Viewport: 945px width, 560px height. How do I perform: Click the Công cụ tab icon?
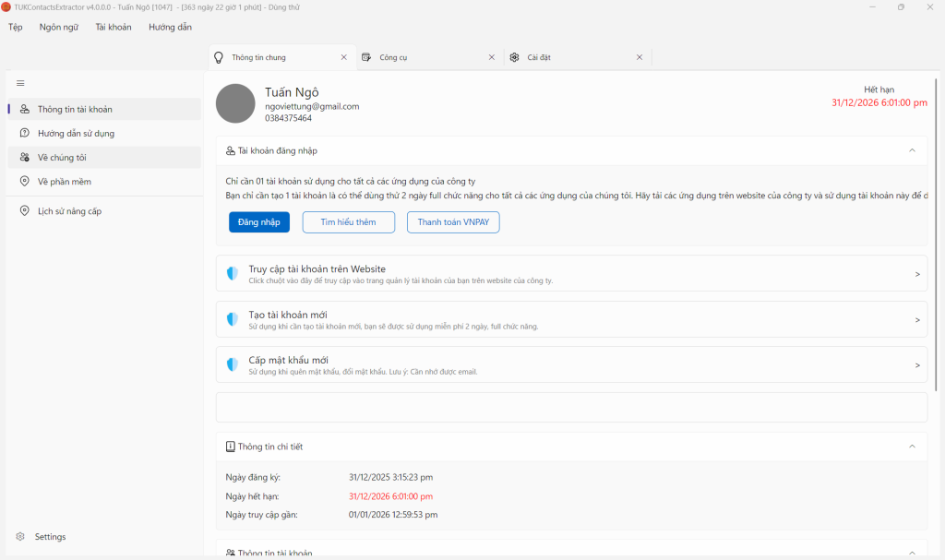(366, 57)
